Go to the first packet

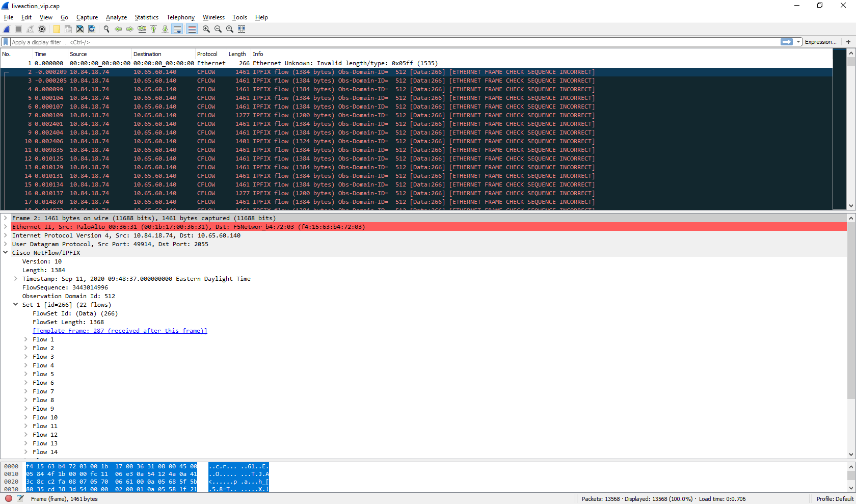[153, 29]
